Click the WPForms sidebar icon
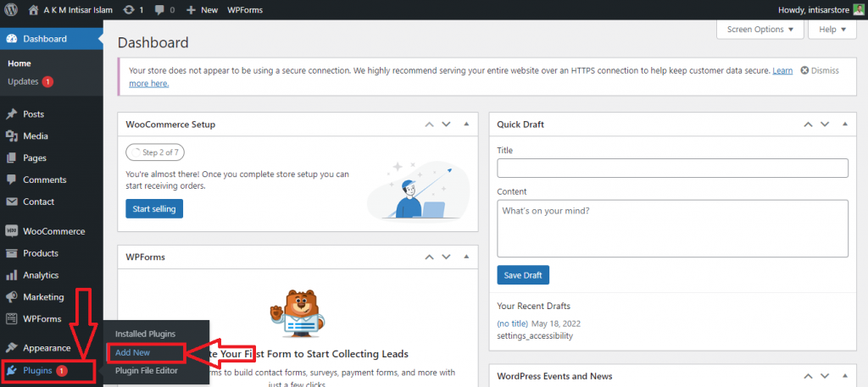 point(12,319)
